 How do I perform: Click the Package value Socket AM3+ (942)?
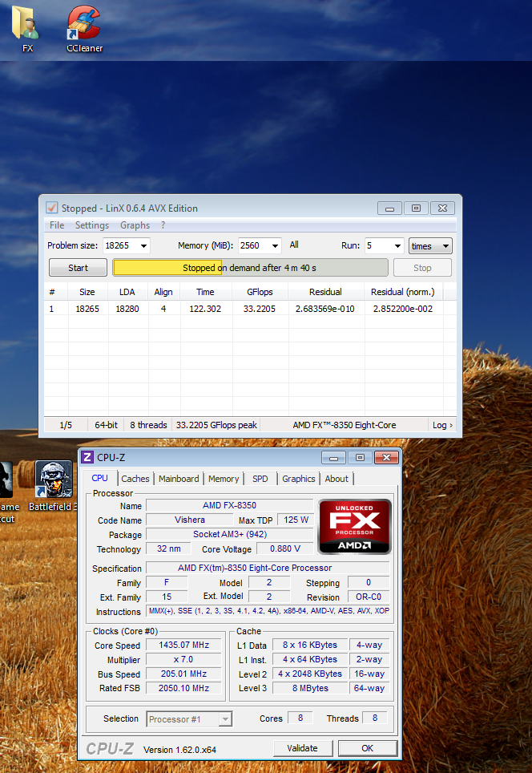click(230, 534)
